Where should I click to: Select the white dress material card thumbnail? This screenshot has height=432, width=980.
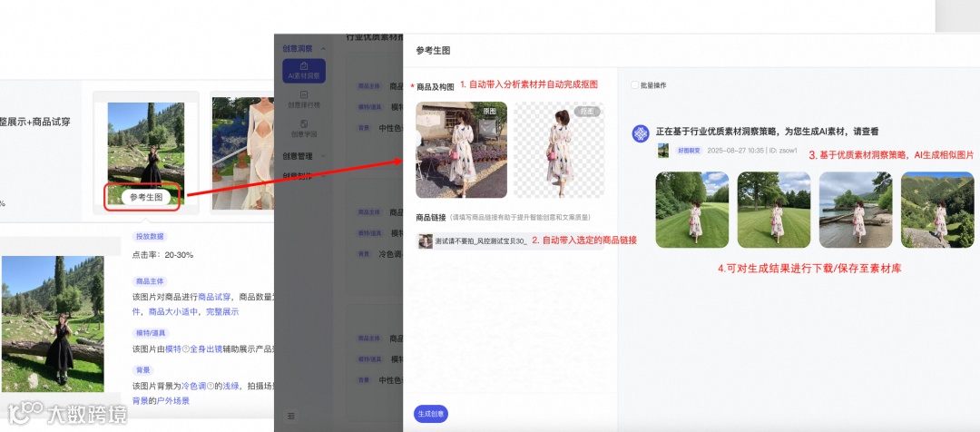pyautogui.click(x=242, y=153)
